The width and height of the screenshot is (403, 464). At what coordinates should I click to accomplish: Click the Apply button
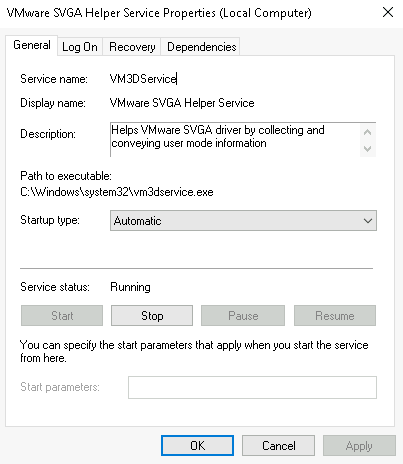359,446
